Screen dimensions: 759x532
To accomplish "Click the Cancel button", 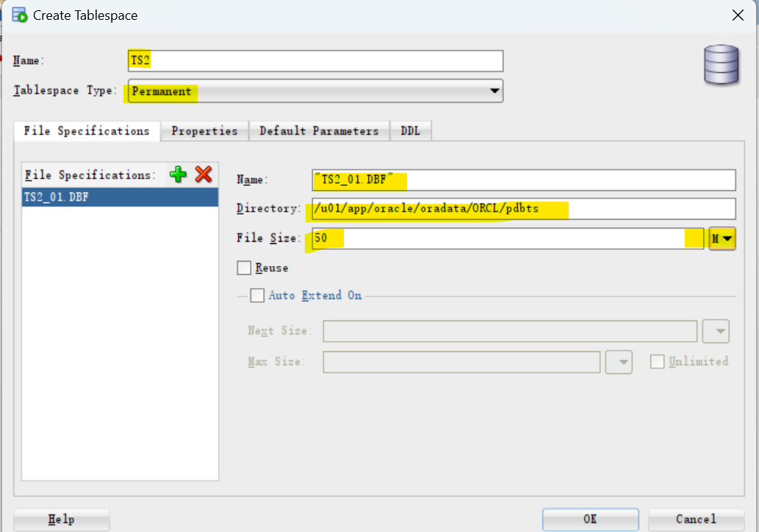I will click(x=696, y=520).
